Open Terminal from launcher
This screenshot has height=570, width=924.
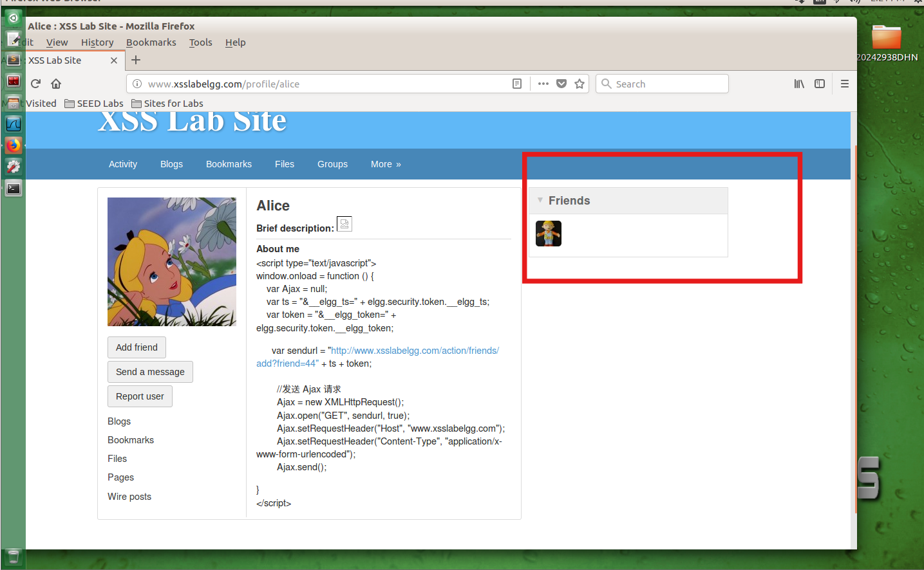(x=14, y=188)
